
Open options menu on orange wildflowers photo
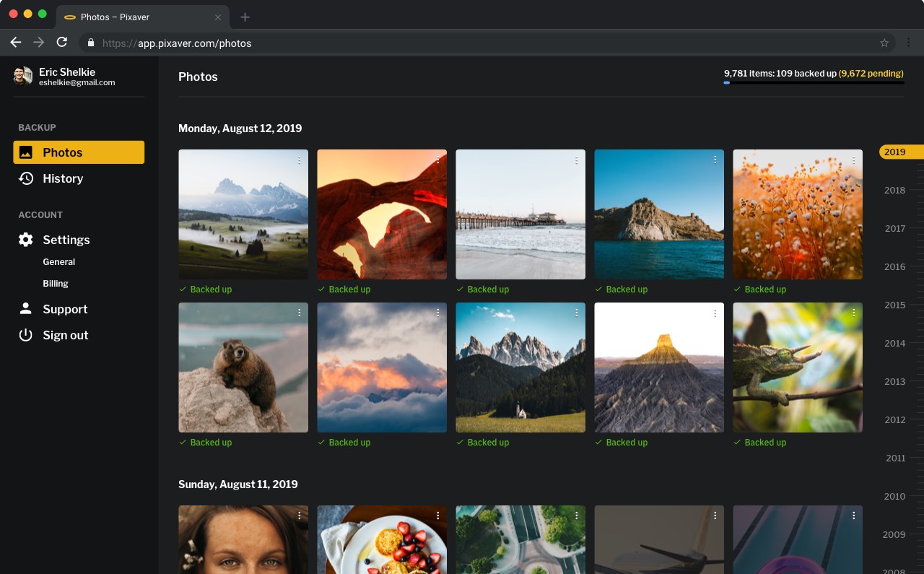(x=854, y=160)
